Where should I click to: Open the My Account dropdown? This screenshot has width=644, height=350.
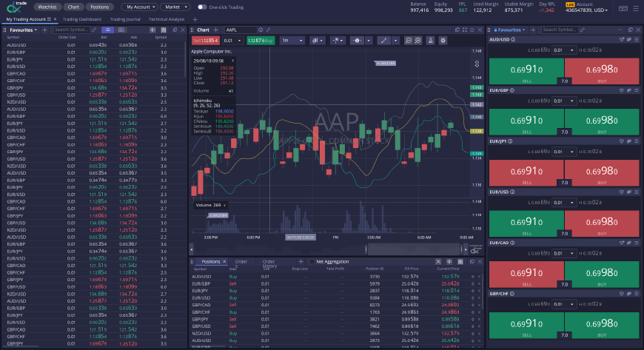tap(140, 7)
